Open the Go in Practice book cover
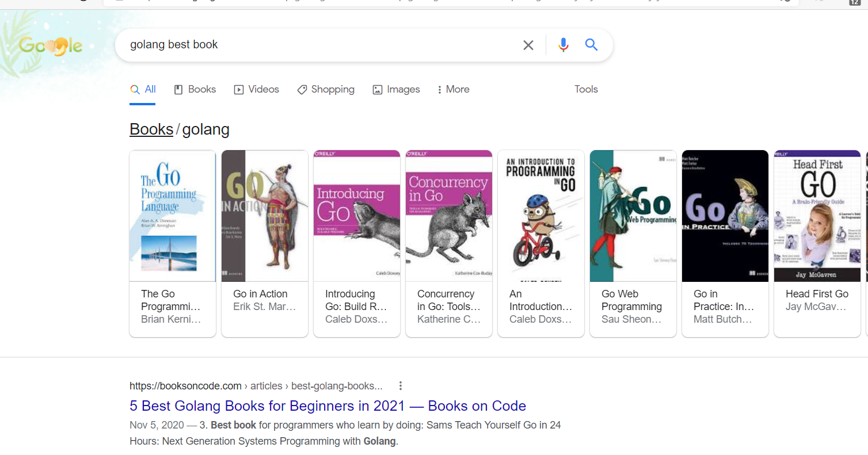Screen dimensions: 868x455 pyautogui.click(x=725, y=216)
